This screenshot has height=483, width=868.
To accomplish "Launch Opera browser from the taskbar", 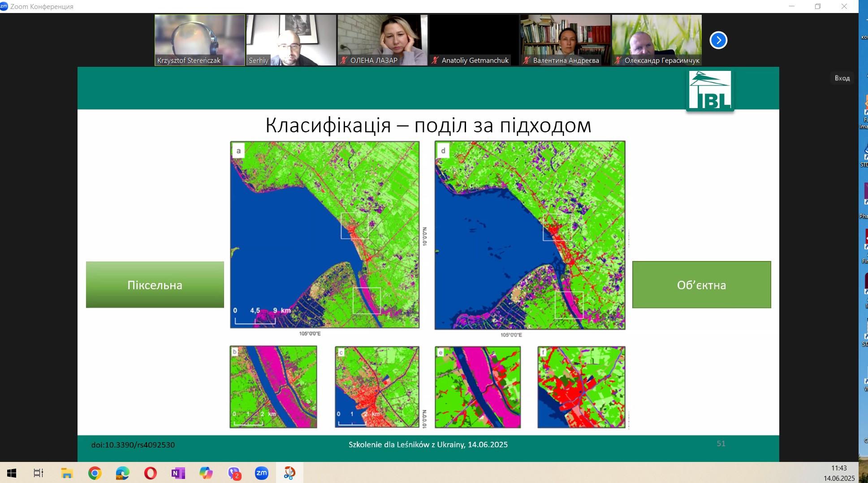I will (x=150, y=473).
